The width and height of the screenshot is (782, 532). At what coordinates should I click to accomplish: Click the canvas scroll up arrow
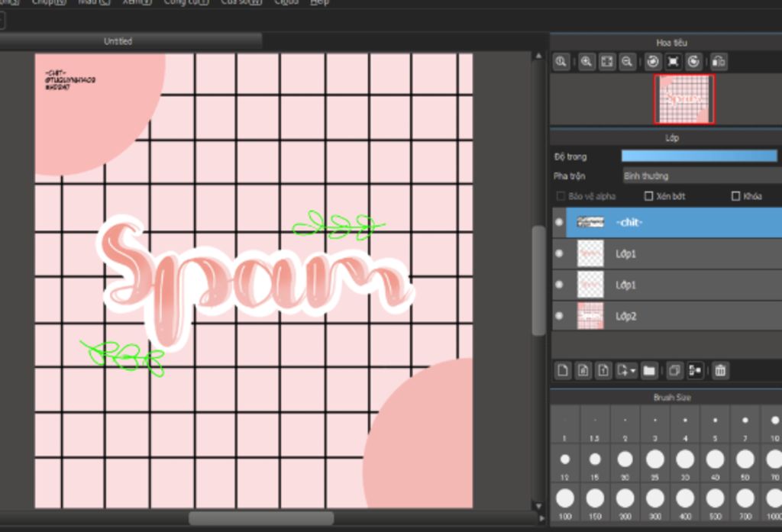[538, 56]
